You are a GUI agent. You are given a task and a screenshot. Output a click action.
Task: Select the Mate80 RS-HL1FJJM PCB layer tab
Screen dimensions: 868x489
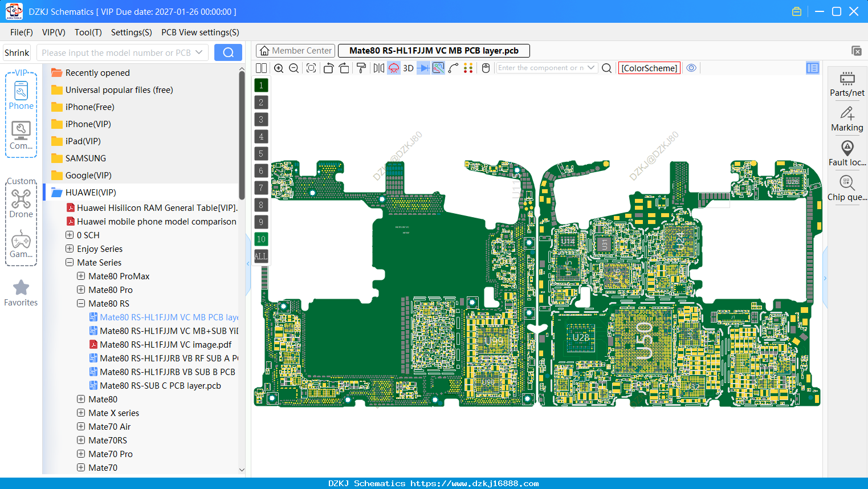pyautogui.click(x=434, y=51)
